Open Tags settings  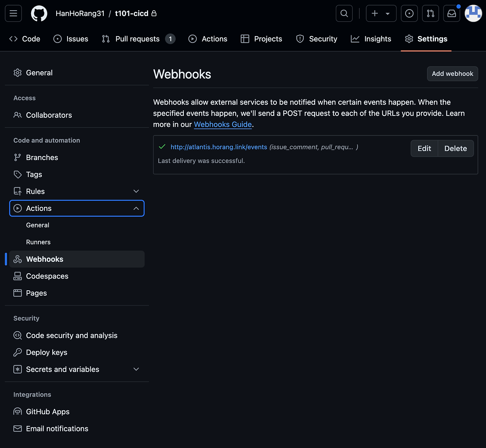click(77, 174)
